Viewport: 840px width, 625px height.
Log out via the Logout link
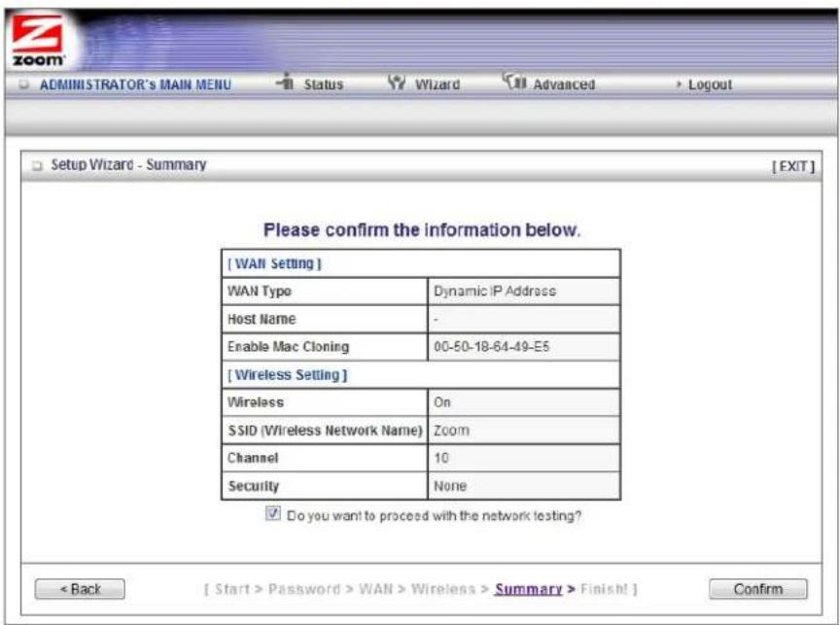(710, 85)
